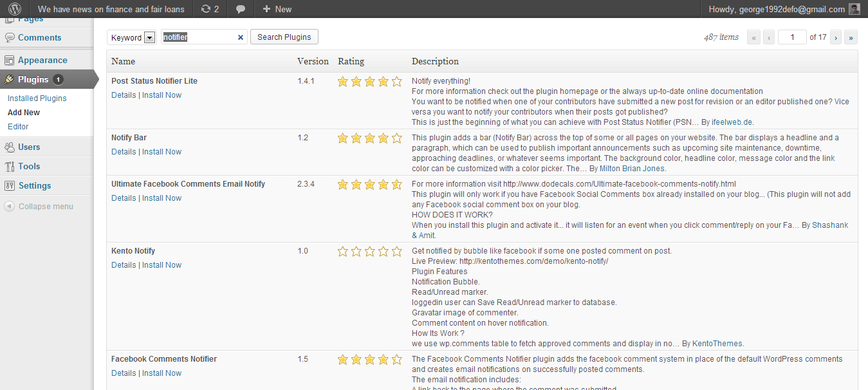Click the Appearance icon in the sidebar
Screen dimensions: 868x390
tap(10, 59)
